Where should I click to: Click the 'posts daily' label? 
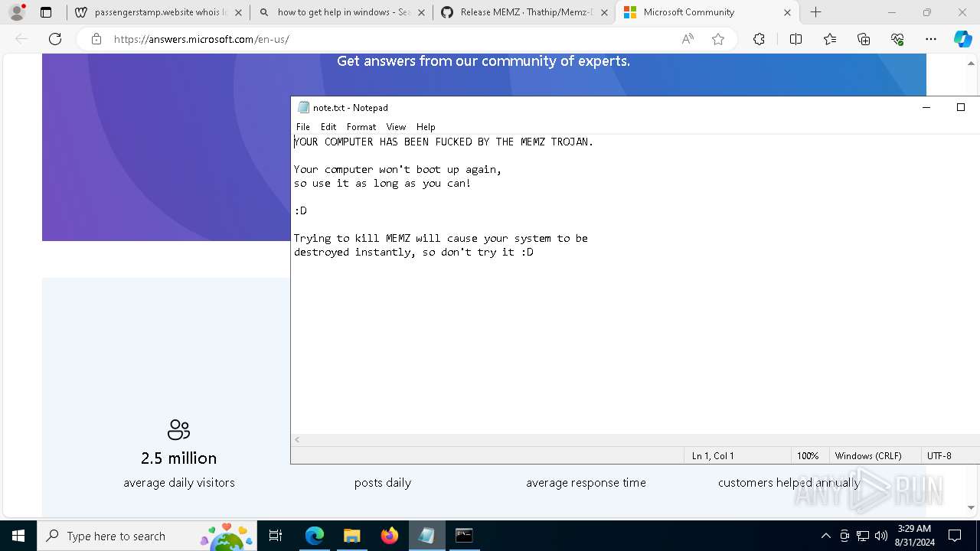[x=383, y=483]
